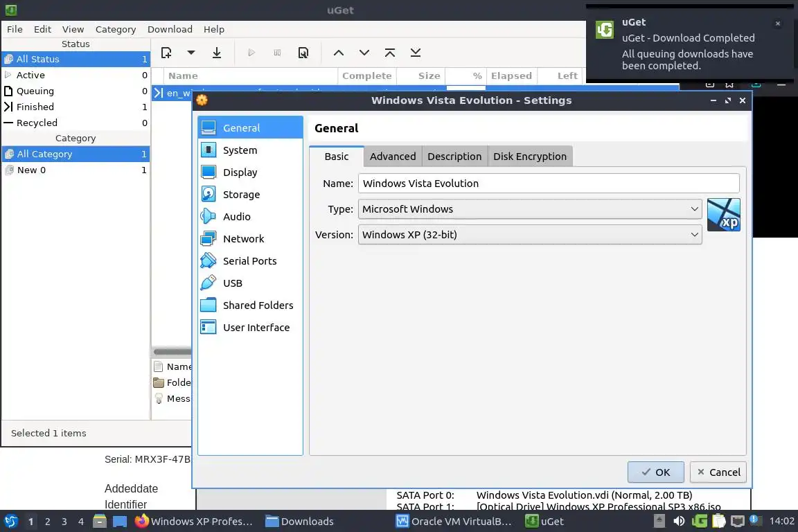The height and width of the screenshot is (532, 798).
Task: Switch to the Disk Encryption tab
Action: 530,157
